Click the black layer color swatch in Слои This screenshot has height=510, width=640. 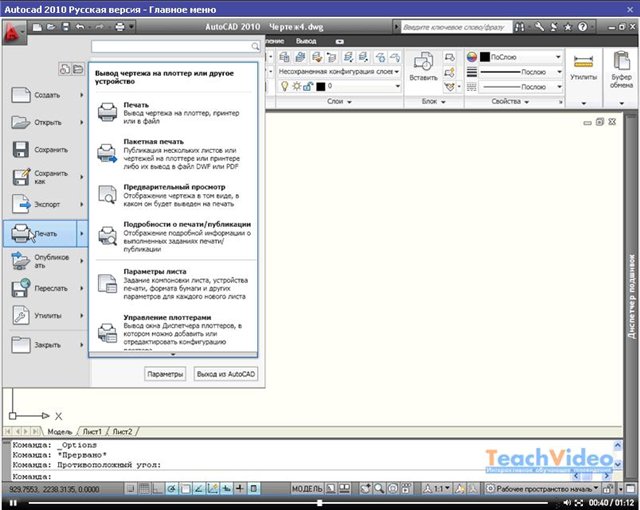[321, 86]
